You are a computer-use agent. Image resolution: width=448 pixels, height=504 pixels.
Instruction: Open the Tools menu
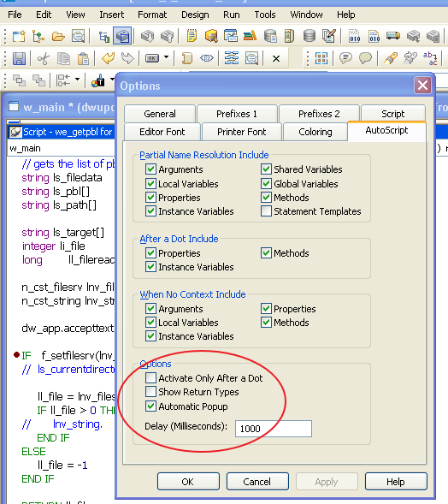click(x=265, y=15)
